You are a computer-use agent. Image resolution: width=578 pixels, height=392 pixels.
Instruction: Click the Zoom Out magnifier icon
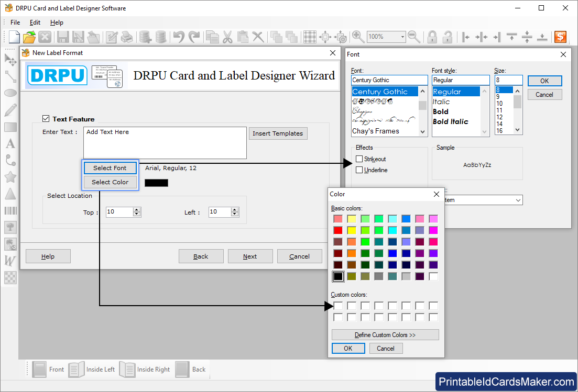pos(414,37)
